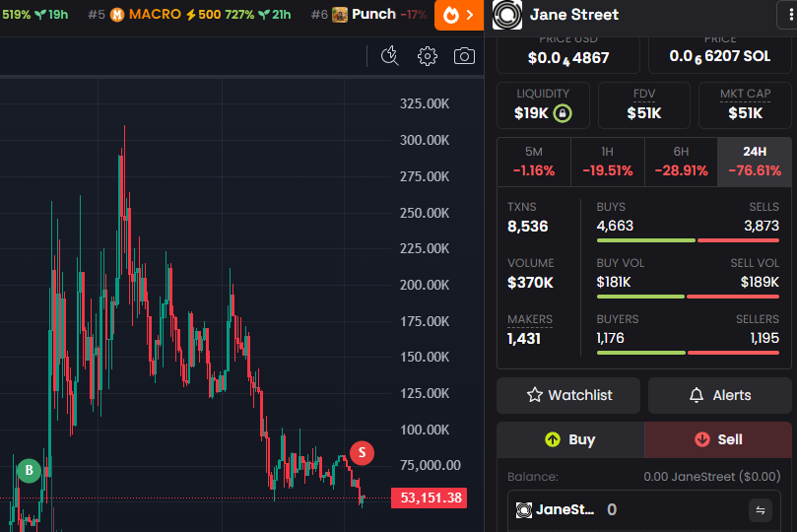Click the Jane Street token logo
This screenshot has height=532, width=797.
[x=506, y=15]
